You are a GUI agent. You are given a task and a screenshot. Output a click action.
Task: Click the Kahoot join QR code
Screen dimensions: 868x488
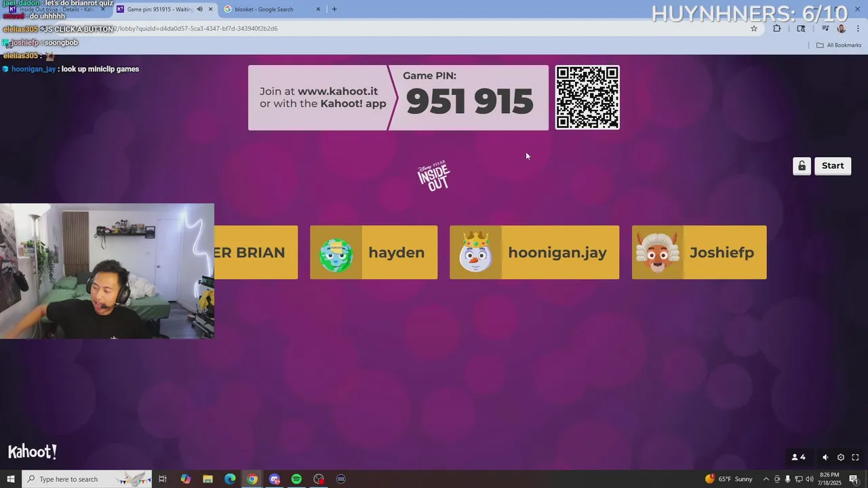(x=587, y=98)
